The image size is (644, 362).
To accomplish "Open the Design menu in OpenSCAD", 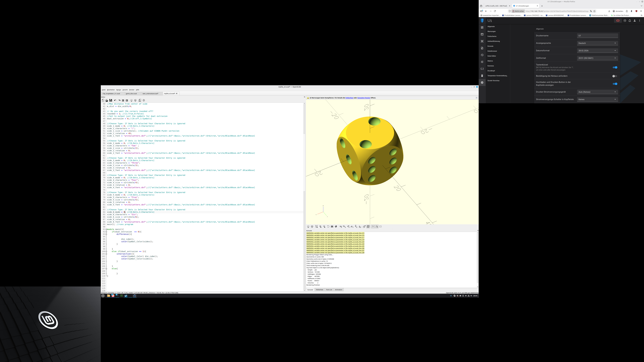I will click(118, 90).
